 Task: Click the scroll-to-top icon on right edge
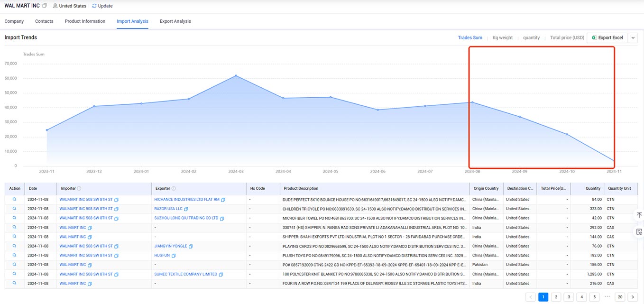(x=639, y=215)
